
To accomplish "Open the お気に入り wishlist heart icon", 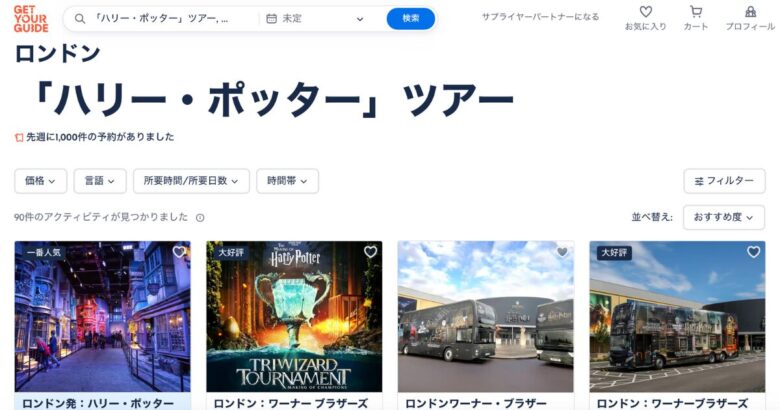I will (645, 11).
